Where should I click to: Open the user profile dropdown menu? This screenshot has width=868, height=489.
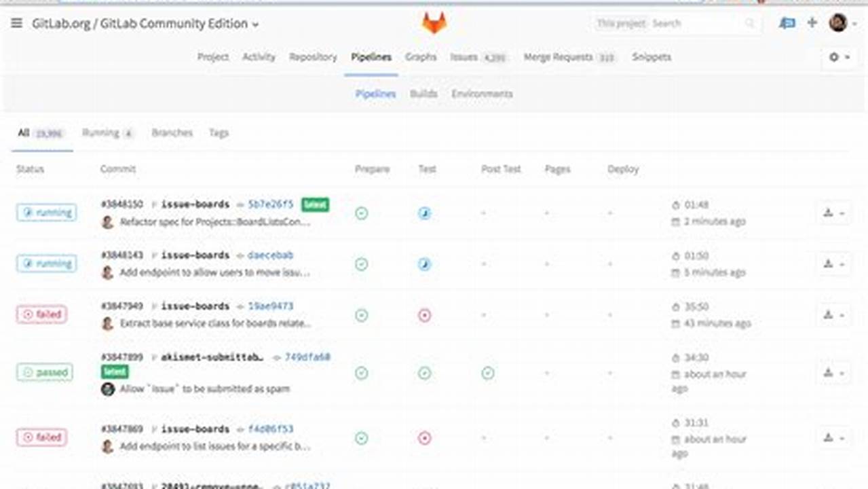tap(837, 22)
